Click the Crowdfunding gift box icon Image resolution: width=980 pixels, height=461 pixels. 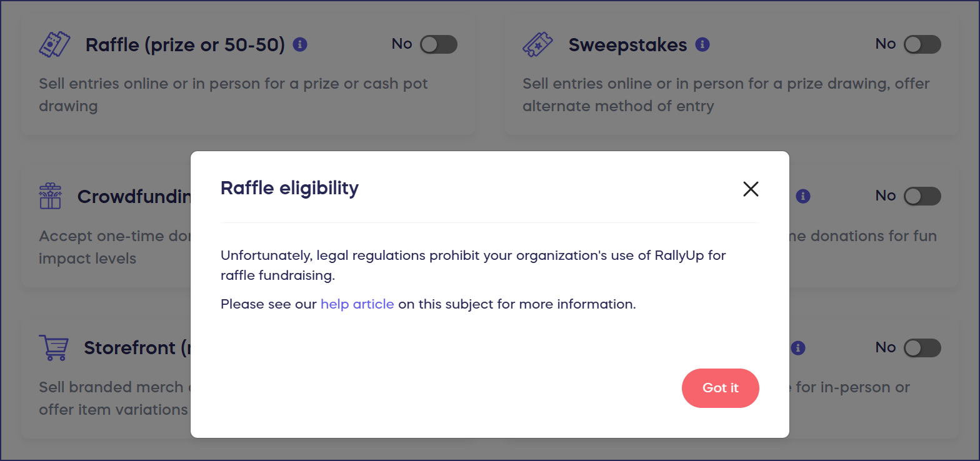50,196
